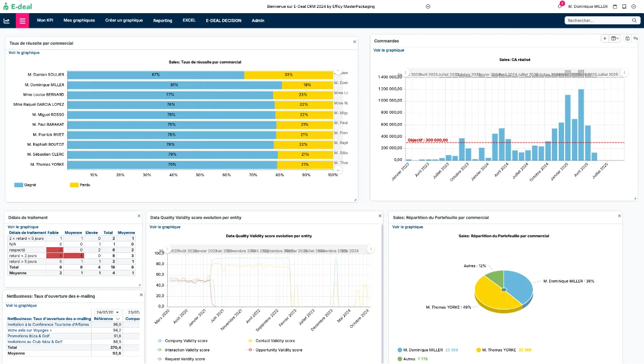Viewport: 644px width, 364px height.
Task: Click the 81% Gagné bar for M. Dominique MILLER
Action: [175, 85]
